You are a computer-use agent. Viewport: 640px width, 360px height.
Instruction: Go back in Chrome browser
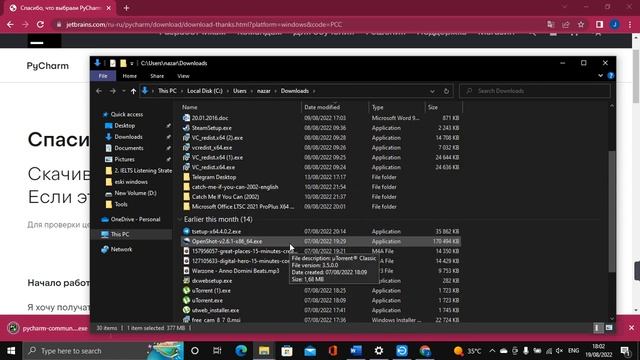[x=10, y=24]
